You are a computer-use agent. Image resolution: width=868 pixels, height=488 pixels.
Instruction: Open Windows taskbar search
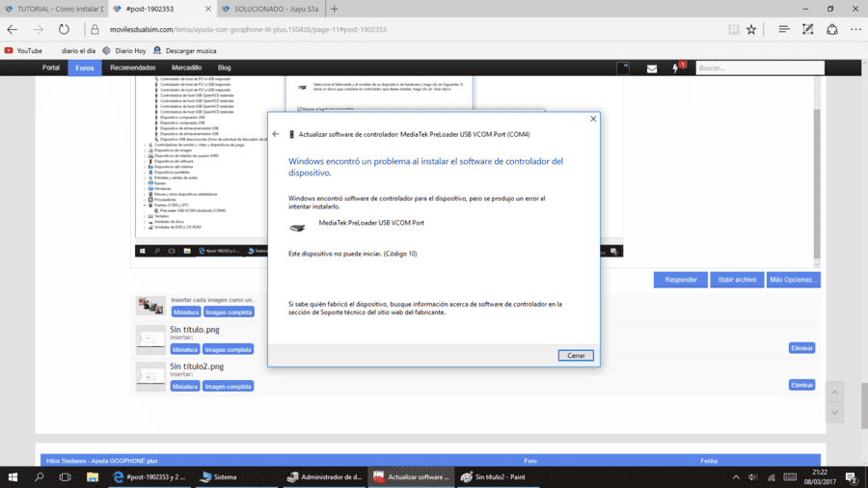[39, 477]
